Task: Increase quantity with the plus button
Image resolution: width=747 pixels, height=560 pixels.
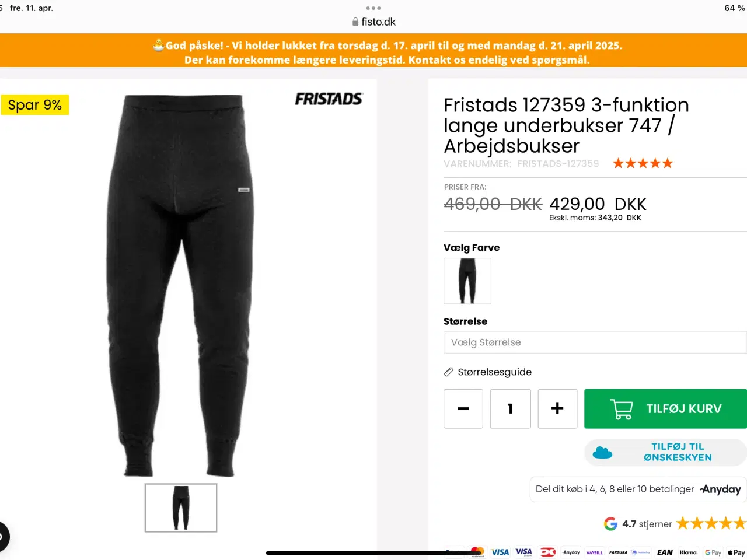Action: click(x=557, y=409)
